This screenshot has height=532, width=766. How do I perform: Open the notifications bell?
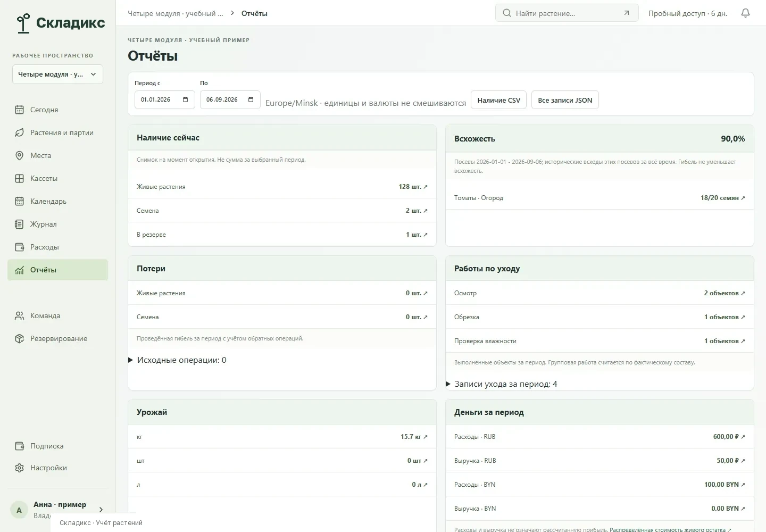point(745,13)
